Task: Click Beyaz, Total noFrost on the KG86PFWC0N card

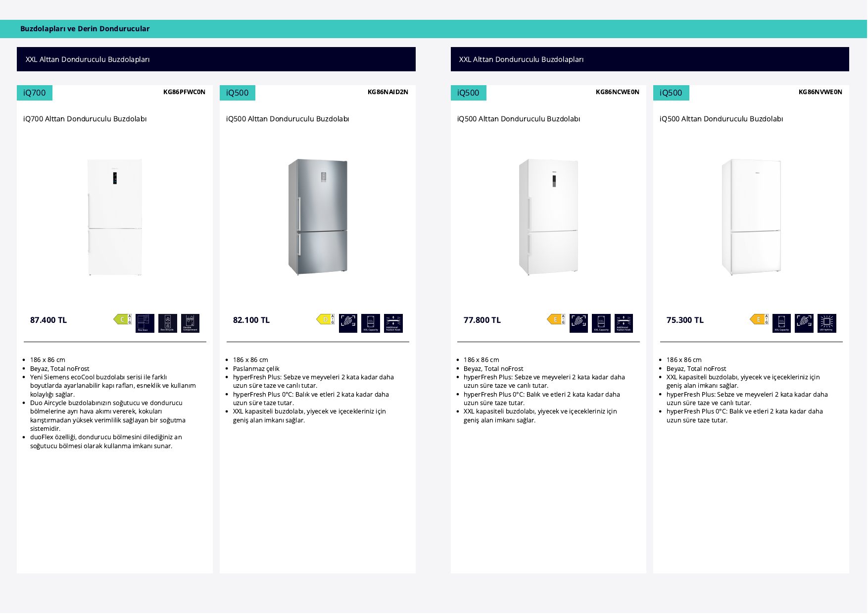Action: pyautogui.click(x=60, y=369)
